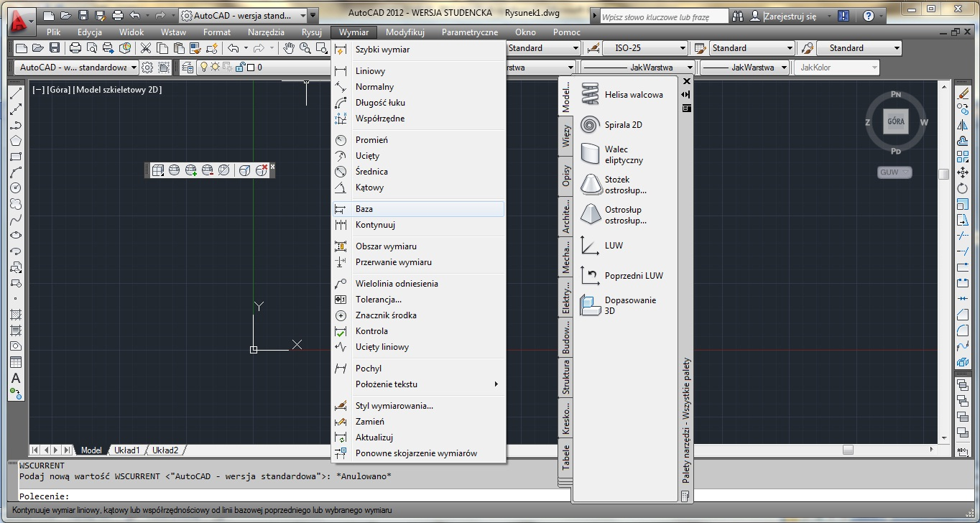Click the GÓRA face on the ViewCube
980x523 pixels.
(896, 121)
